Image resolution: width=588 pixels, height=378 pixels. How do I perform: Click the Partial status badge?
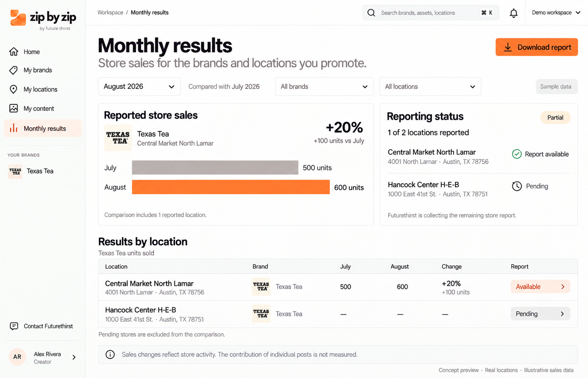(x=555, y=118)
